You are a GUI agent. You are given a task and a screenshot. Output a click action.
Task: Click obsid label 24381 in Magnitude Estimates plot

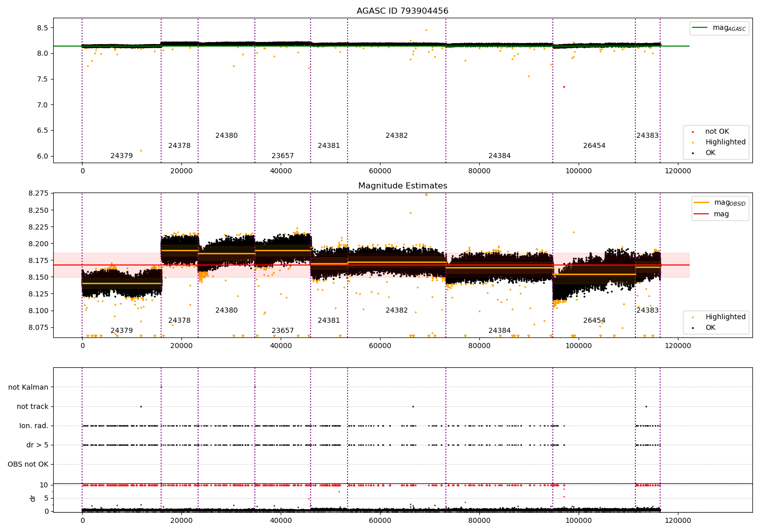point(329,321)
